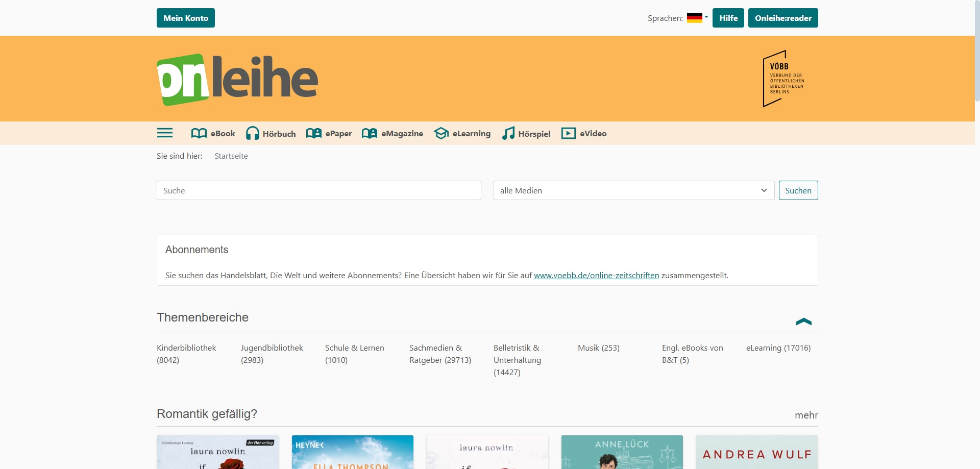Screen dimensions: 980x469
Task: Open the Anne Lück book cover
Action: [x=622, y=452]
